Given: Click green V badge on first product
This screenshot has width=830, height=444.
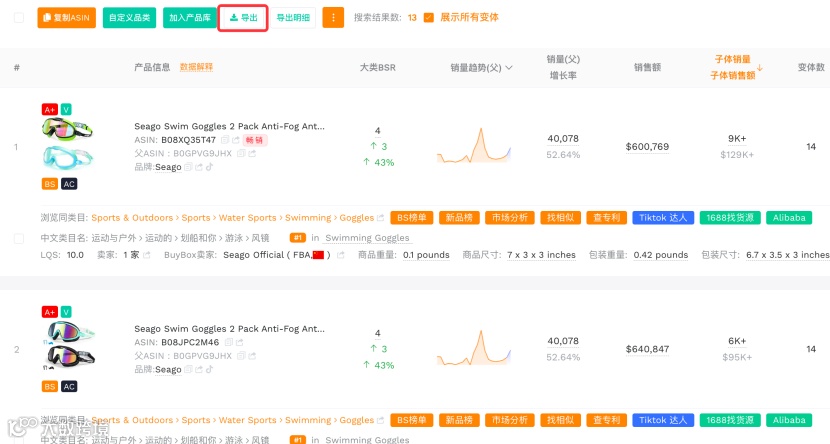Looking at the screenshot, I should point(66,110).
